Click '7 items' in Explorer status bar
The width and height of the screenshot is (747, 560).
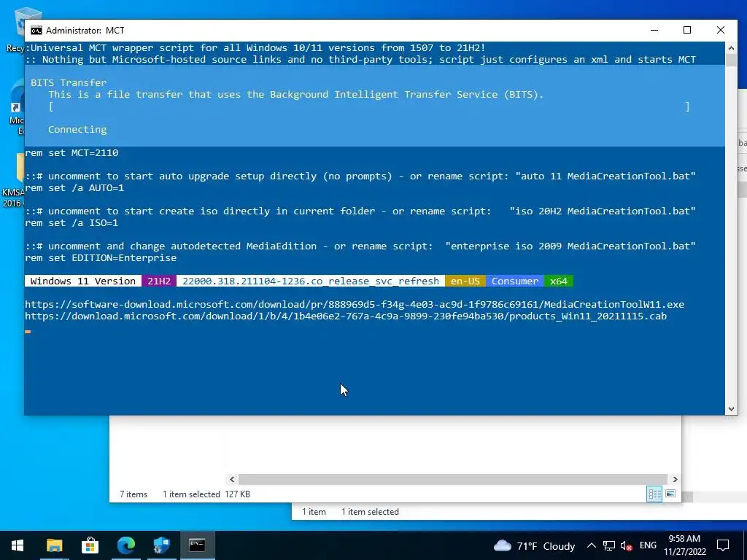[x=133, y=494]
